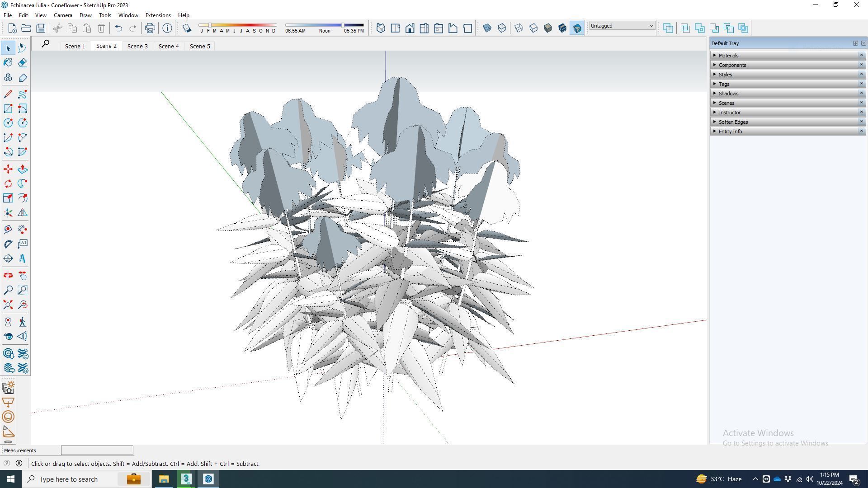
Task: Expand the Entity Info panel
Action: [x=730, y=131]
